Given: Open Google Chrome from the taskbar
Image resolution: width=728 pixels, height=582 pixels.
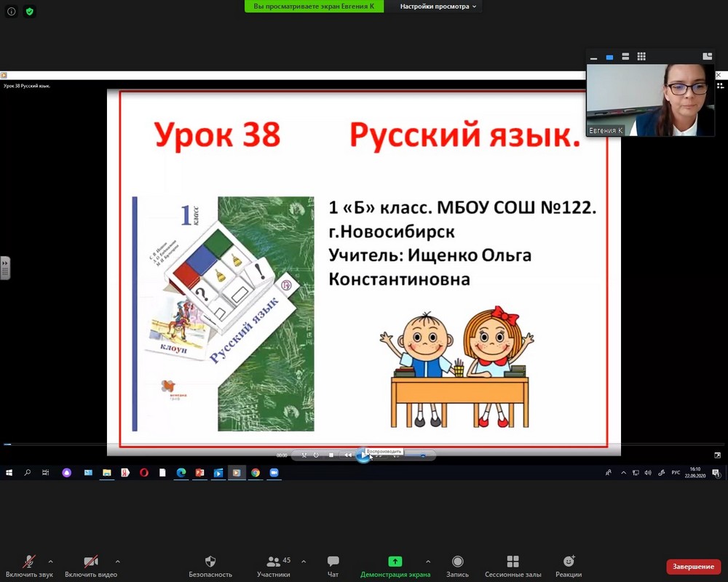Looking at the screenshot, I should click(x=256, y=473).
